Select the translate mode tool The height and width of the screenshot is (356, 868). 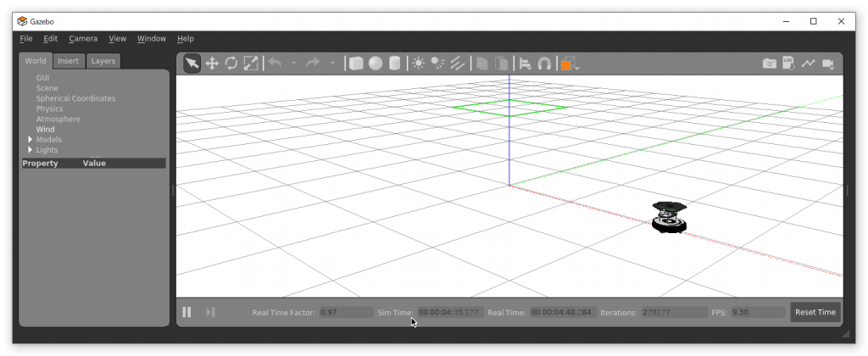(212, 64)
